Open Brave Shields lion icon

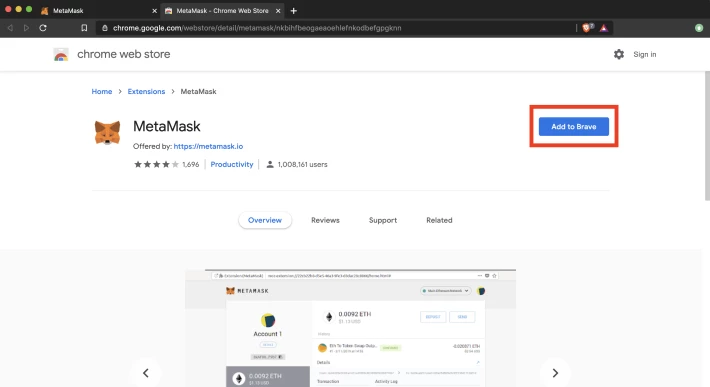pos(587,28)
